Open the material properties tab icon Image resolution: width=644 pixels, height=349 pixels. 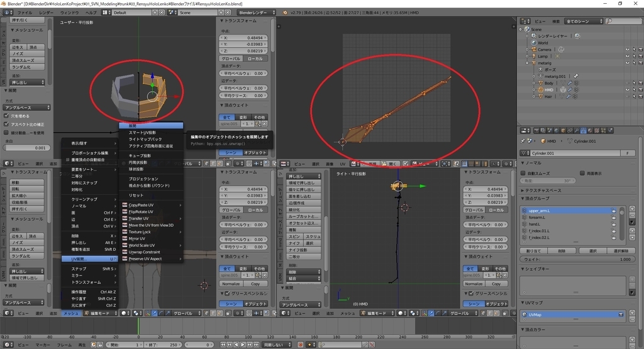[590, 131]
